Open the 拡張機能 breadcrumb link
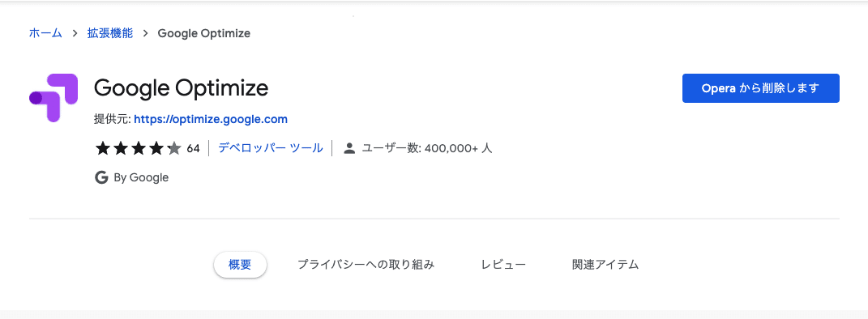 (110, 33)
